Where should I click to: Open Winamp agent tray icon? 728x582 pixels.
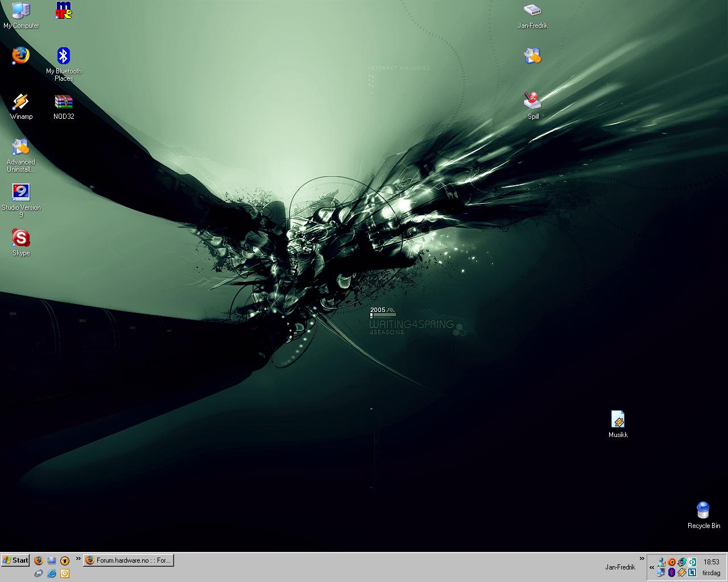(682, 572)
